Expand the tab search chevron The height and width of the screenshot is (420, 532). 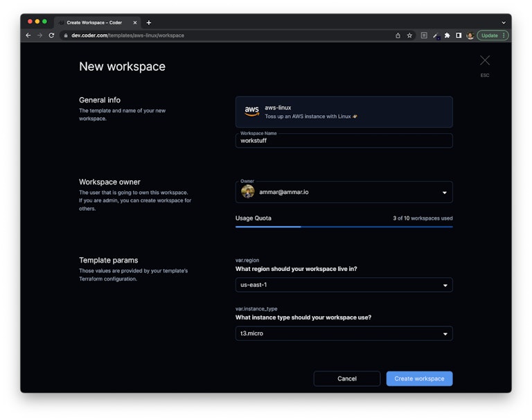point(504,23)
